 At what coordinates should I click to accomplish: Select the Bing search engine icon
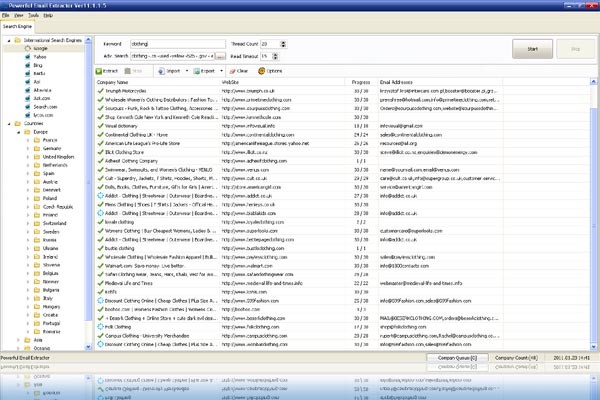(28, 65)
